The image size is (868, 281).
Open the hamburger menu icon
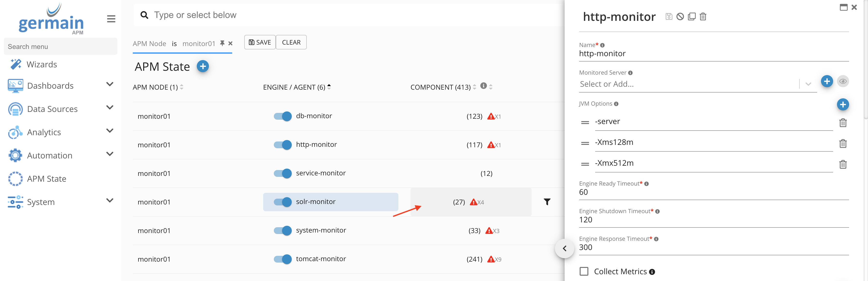111,19
